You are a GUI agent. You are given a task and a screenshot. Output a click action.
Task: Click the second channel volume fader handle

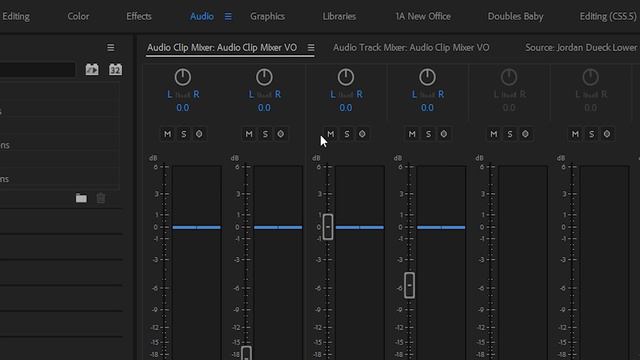click(x=246, y=353)
